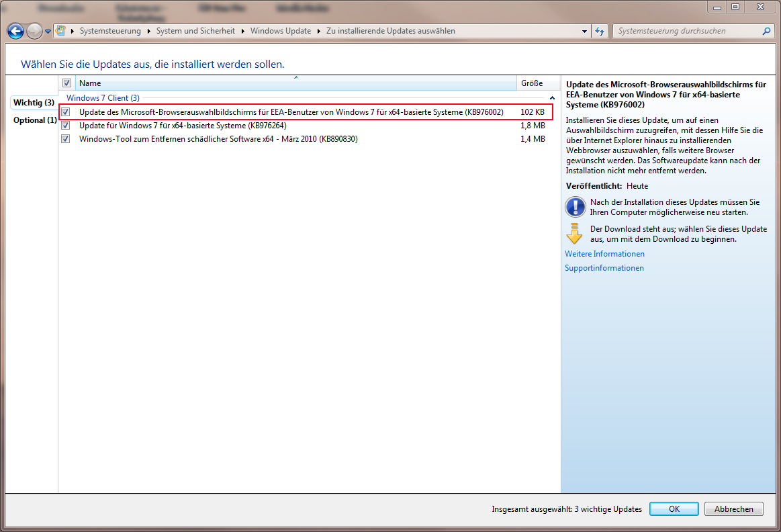Uncheck the KB976002 browser choice update
The width and height of the screenshot is (781, 532).
coord(66,112)
